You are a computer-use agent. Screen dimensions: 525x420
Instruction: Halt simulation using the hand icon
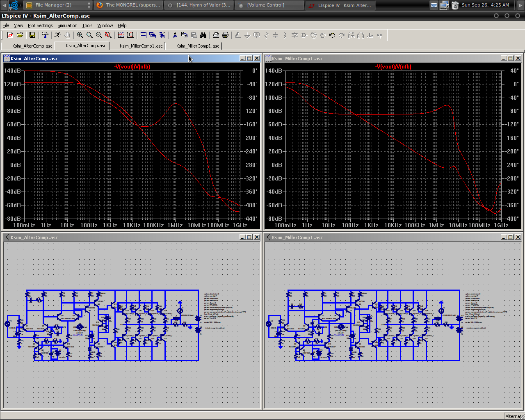(67, 35)
